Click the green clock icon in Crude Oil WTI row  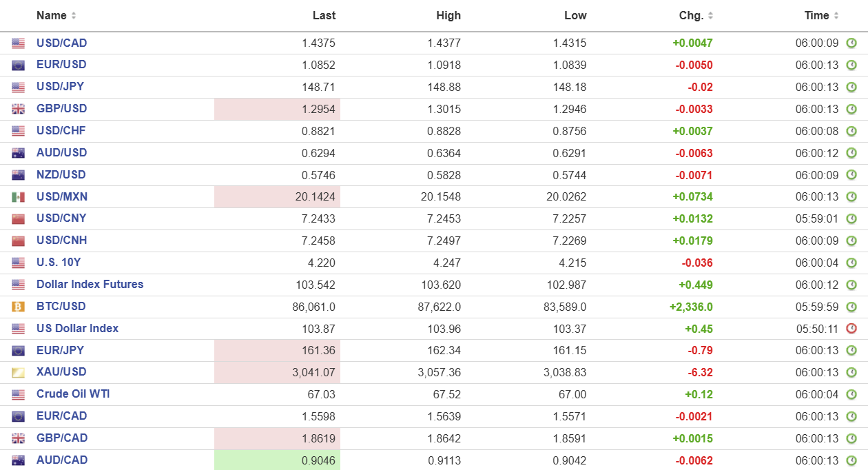point(851,395)
